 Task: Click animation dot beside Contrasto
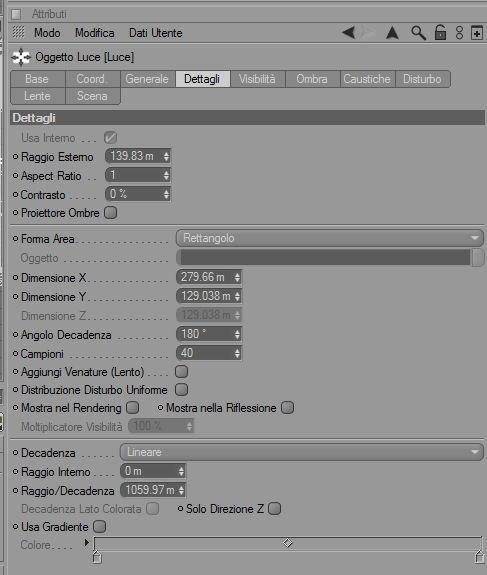tap(15, 194)
